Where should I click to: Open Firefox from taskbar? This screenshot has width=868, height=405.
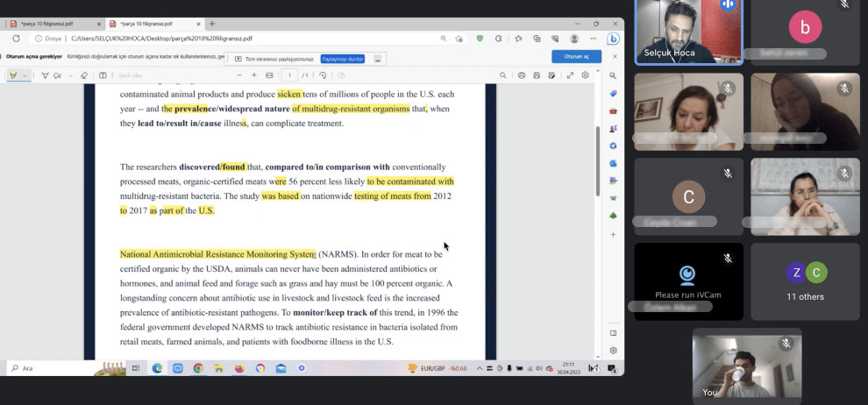[x=239, y=368]
